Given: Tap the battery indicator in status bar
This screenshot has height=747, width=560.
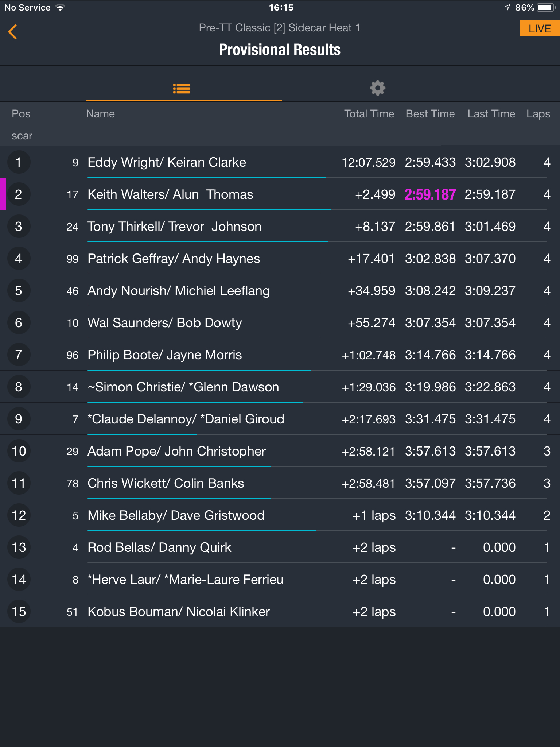Looking at the screenshot, I should click(x=546, y=8).
